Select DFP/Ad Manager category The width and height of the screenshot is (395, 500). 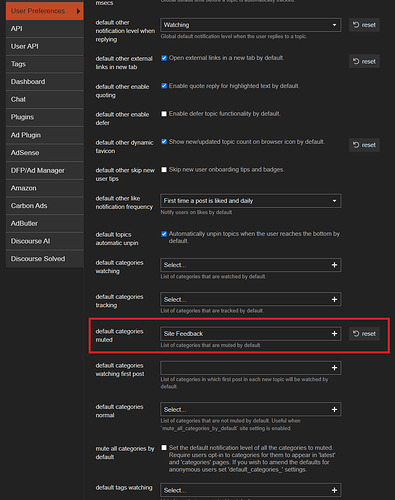(44, 170)
